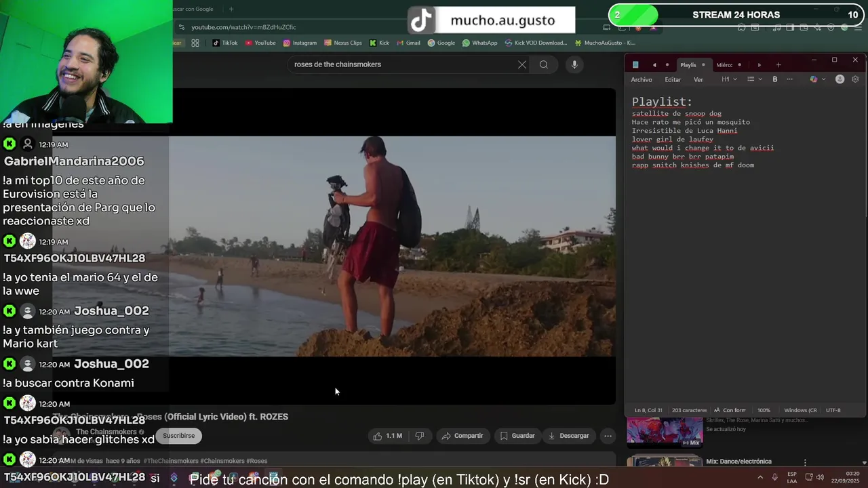Dislike the Roses video
The height and width of the screenshot is (488, 868).
tap(419, 436)
